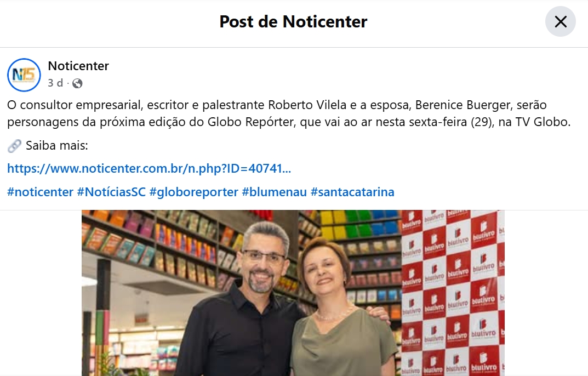Open the couple photo in the post

[x=293, y=293]
